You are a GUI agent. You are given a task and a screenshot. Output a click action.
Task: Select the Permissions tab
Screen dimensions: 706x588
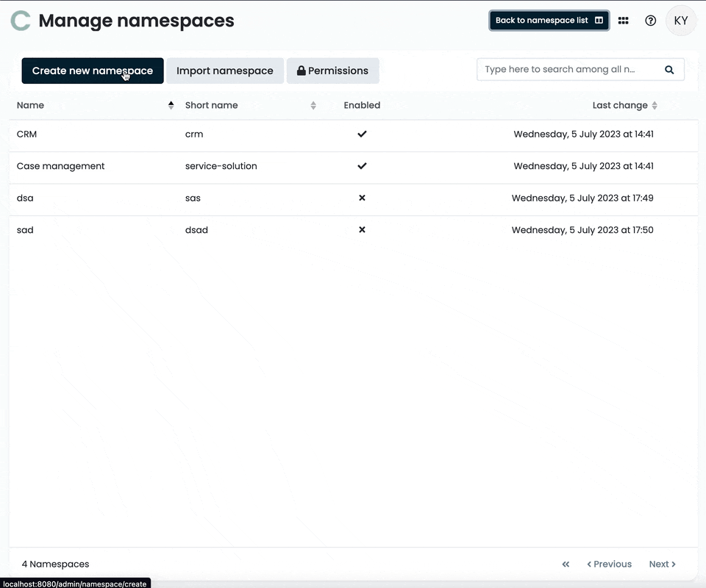pyautogui.click(x=333, y=71)
